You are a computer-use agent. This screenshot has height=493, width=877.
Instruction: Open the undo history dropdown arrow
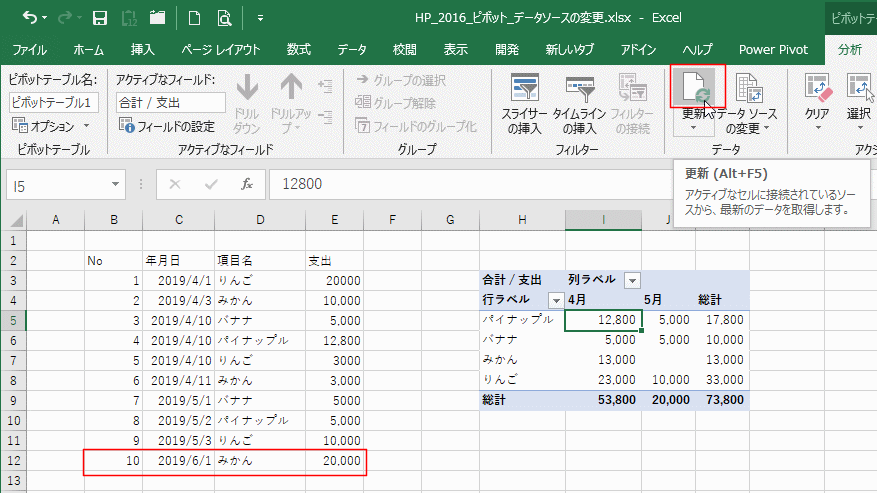click(x=45, y=18)
